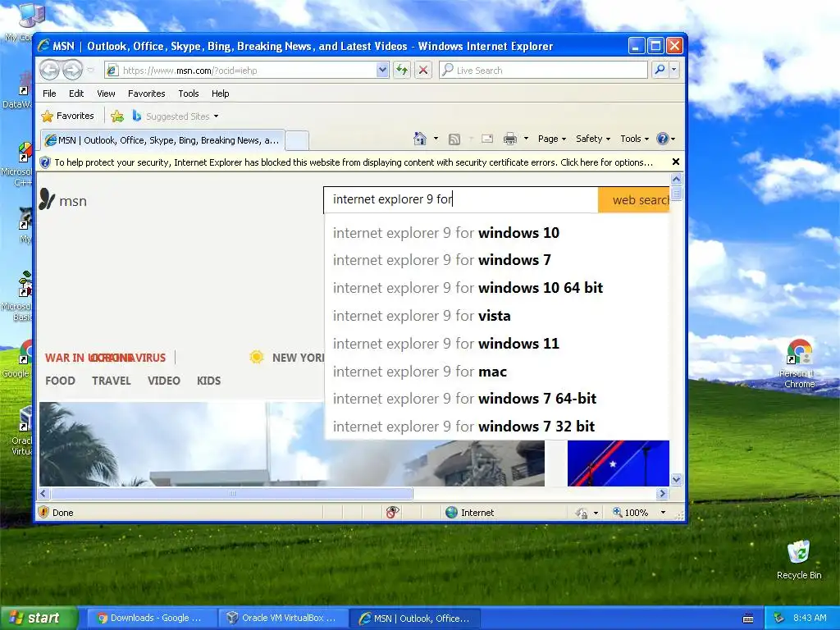
Task: Click the MSN butterfly logo
Action: pyautogui.click(x=47, y=199)
